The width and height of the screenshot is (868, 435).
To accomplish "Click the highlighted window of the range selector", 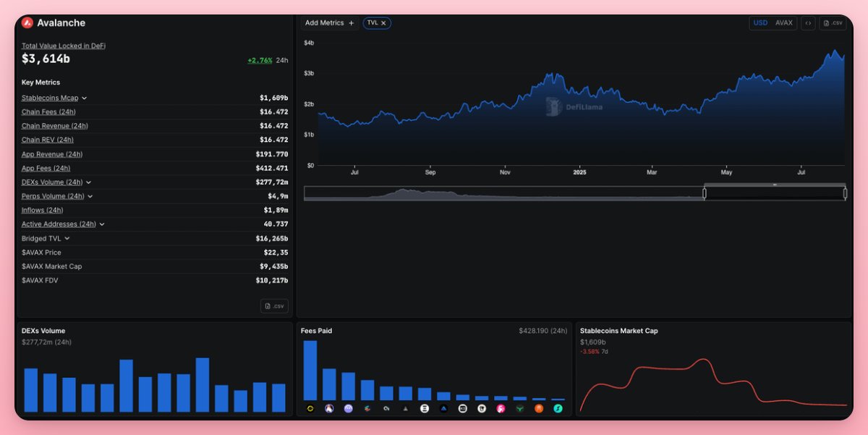I will 775,193.
